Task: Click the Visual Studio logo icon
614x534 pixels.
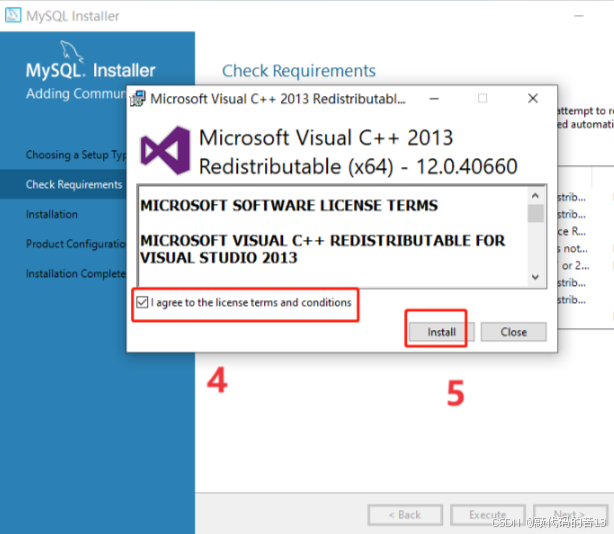Action: tap(165, 151)
